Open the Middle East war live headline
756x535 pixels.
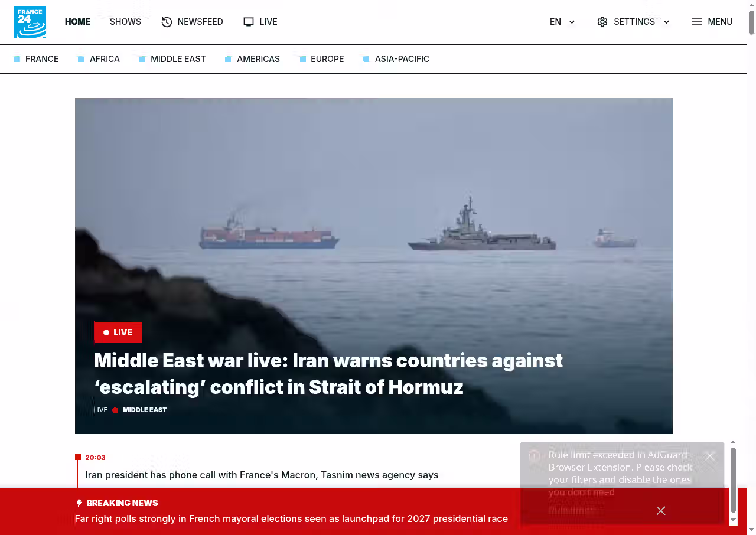pos(328,374)
